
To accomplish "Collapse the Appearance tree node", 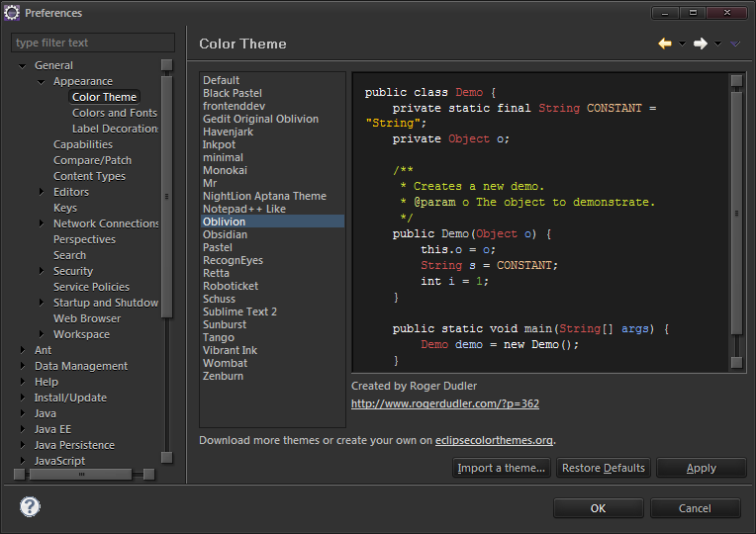I will pos(42,82).
